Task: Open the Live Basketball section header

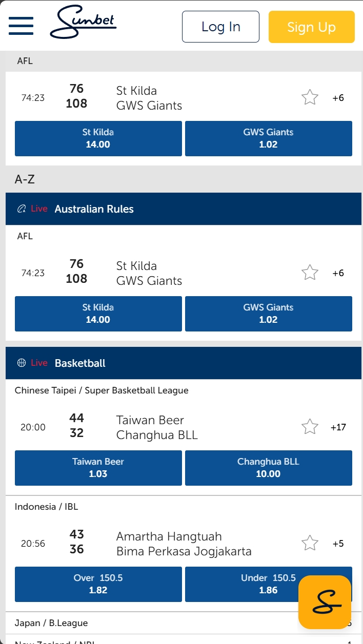Action: coord(80,363)
